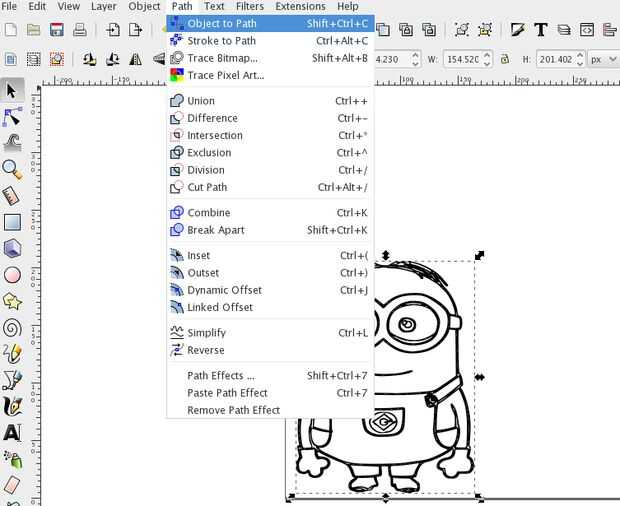Choose Dynamic Offset menu entry
620x506 pixels.
[270, 290]
